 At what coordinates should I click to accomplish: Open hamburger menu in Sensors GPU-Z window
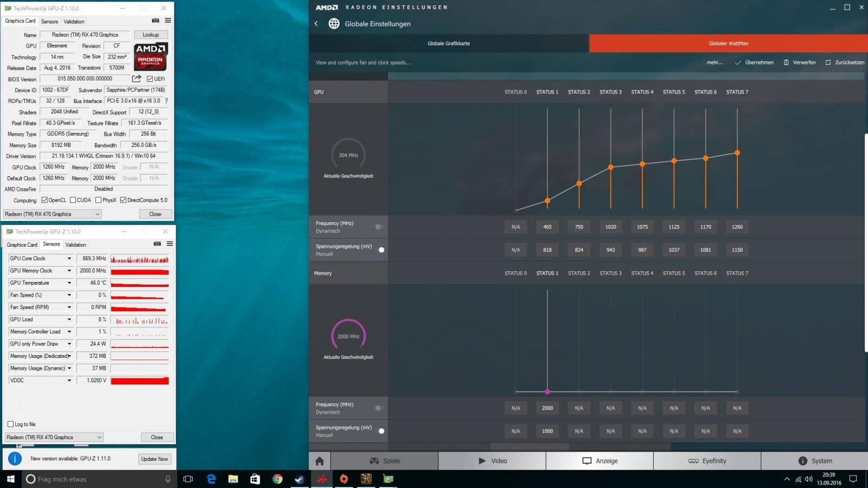click(x=170, y=244)
